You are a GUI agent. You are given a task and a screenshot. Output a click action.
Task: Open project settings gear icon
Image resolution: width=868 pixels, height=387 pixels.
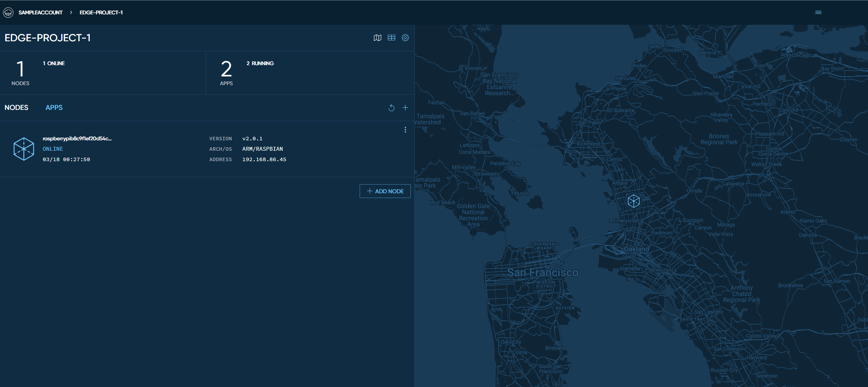click(405, 38)
